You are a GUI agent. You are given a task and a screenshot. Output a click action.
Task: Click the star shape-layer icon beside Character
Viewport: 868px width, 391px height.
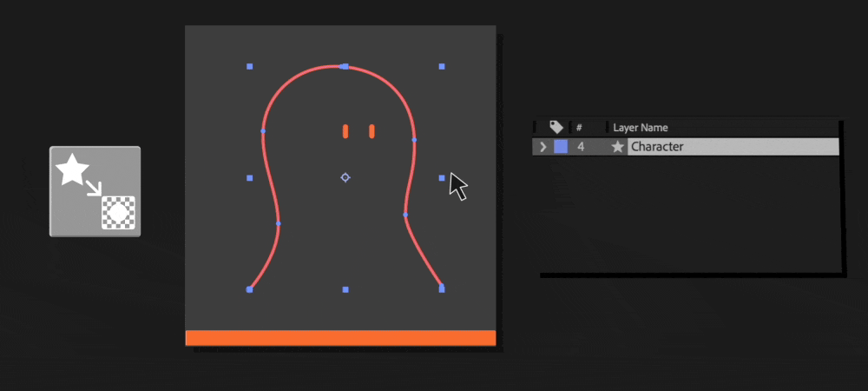pos(617,147)
